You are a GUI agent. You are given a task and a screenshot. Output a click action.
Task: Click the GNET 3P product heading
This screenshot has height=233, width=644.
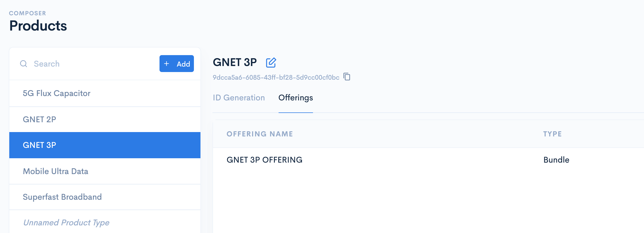235,62
